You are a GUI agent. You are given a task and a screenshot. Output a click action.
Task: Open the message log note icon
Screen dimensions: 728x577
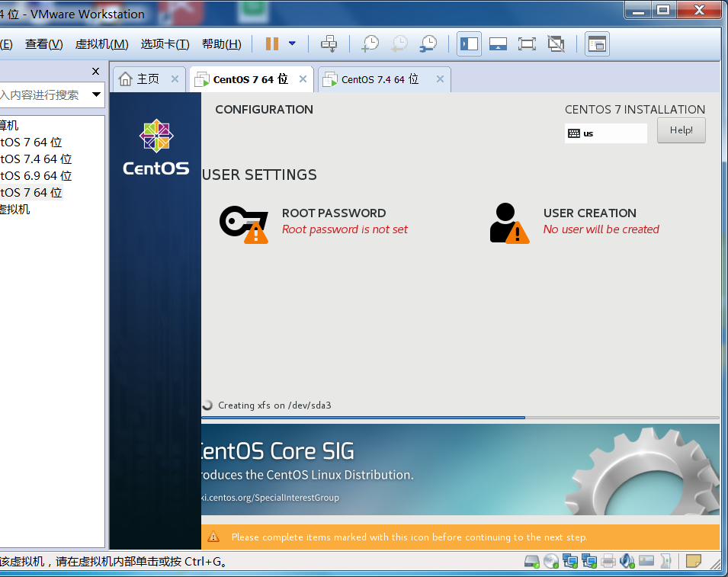[x=693, y=561]
